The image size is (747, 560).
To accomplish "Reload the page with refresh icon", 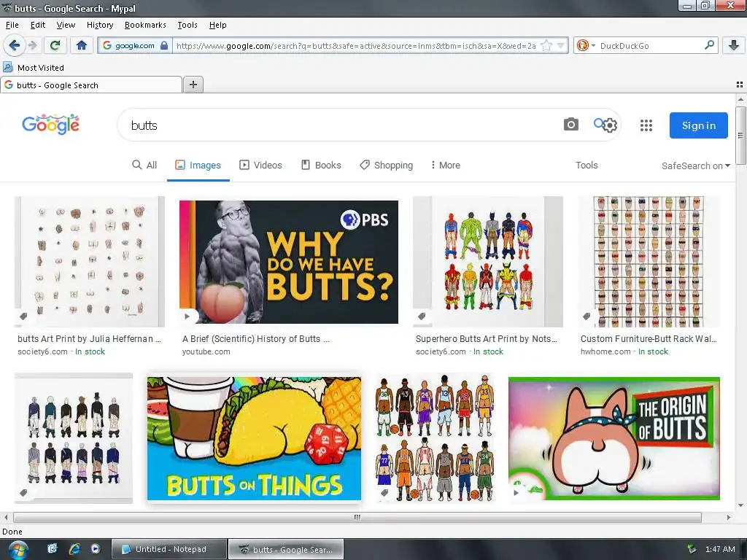I will tap(55, 45).
